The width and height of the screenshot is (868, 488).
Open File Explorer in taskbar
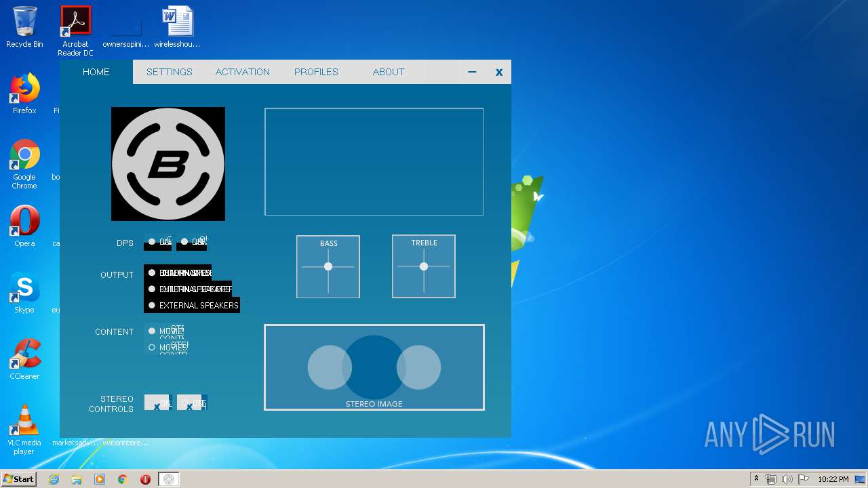tap(77, 479)
